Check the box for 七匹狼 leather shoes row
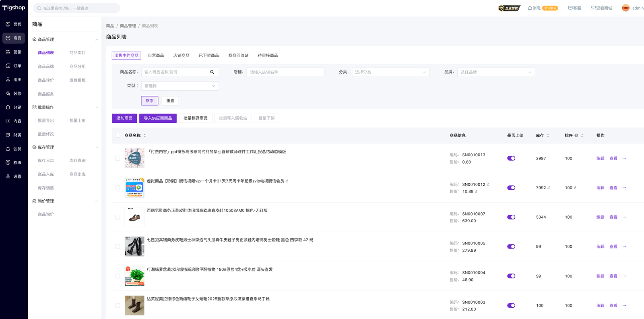644x319 pixels. pyautogui.click(x=118, y=246)
